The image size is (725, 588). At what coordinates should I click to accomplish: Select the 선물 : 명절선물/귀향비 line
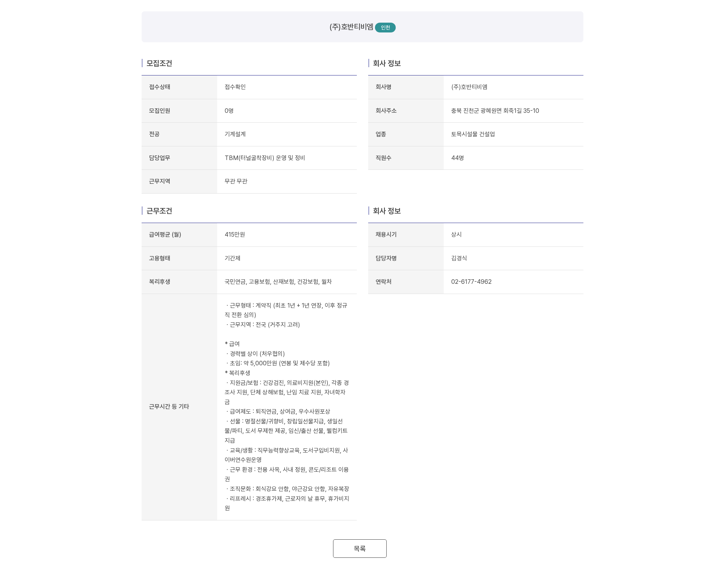[x=286, y=431]
